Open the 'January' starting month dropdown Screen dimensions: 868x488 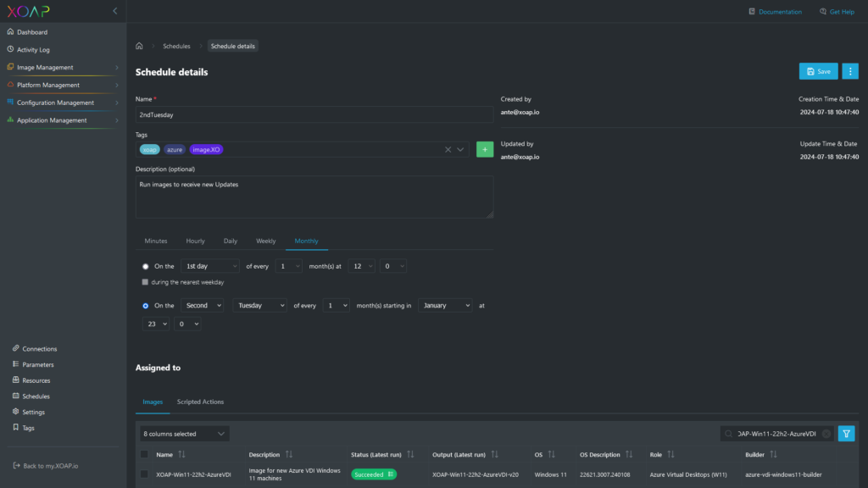(x=445, y=305)
